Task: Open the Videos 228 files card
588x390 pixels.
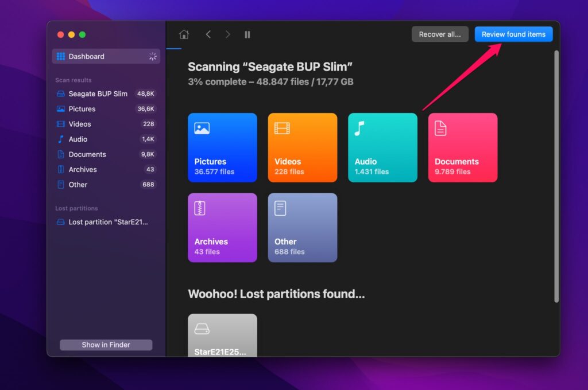Action: pos(303,147)
